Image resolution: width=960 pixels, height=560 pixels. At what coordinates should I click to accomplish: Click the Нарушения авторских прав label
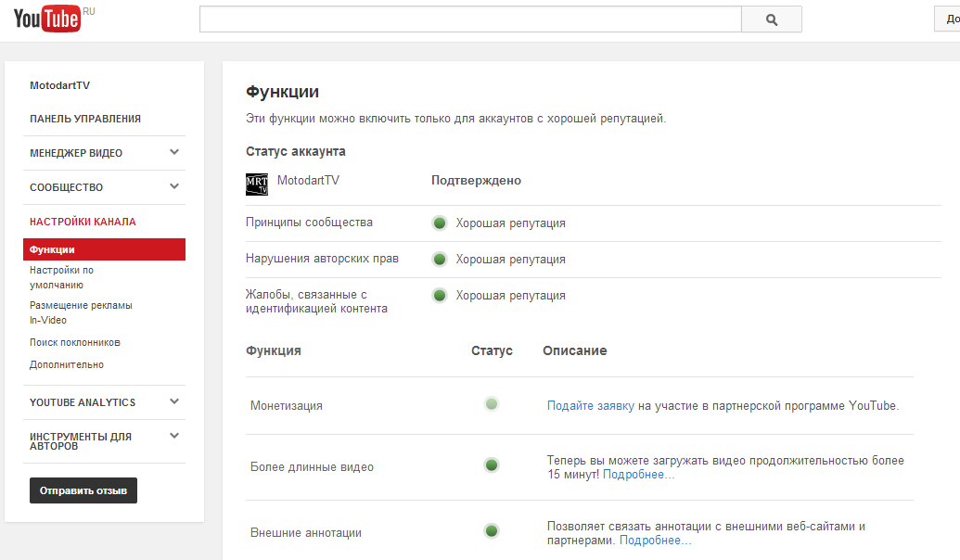pos(322,259)
